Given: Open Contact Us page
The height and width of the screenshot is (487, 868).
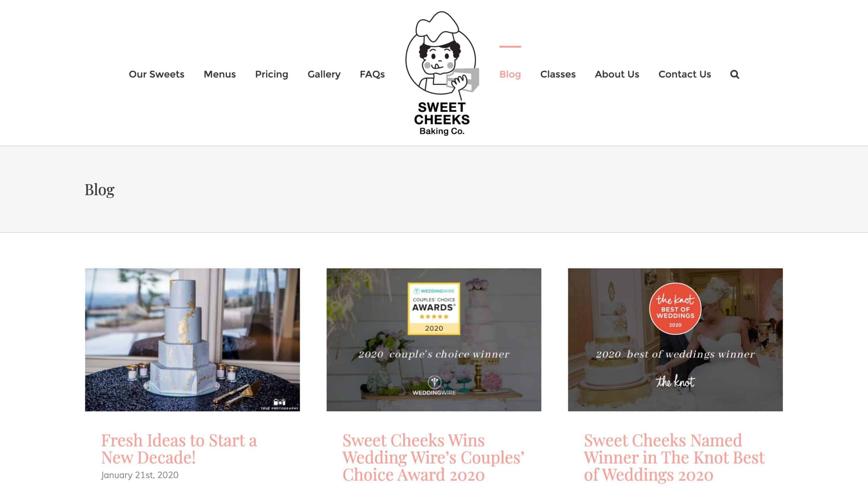Looking at the screenshot, I should pos(685,74).
